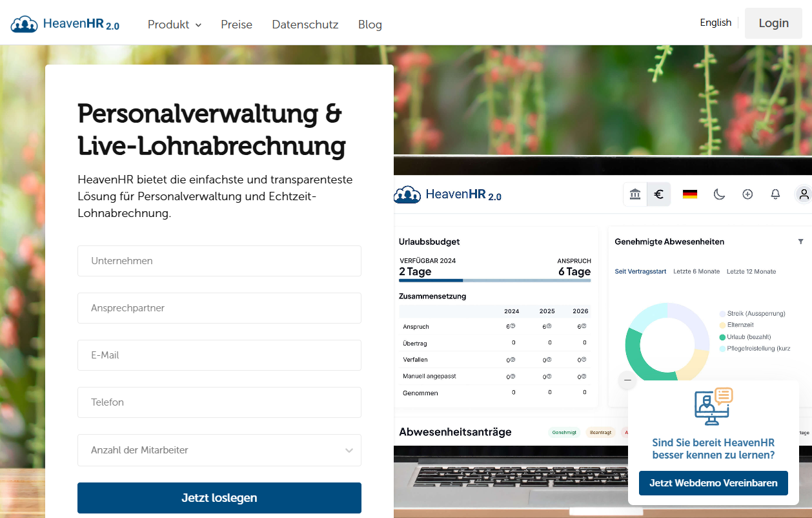Click the Zusammensetzung subheading
Screen dimensions: 812x518
tap(432, 296)
